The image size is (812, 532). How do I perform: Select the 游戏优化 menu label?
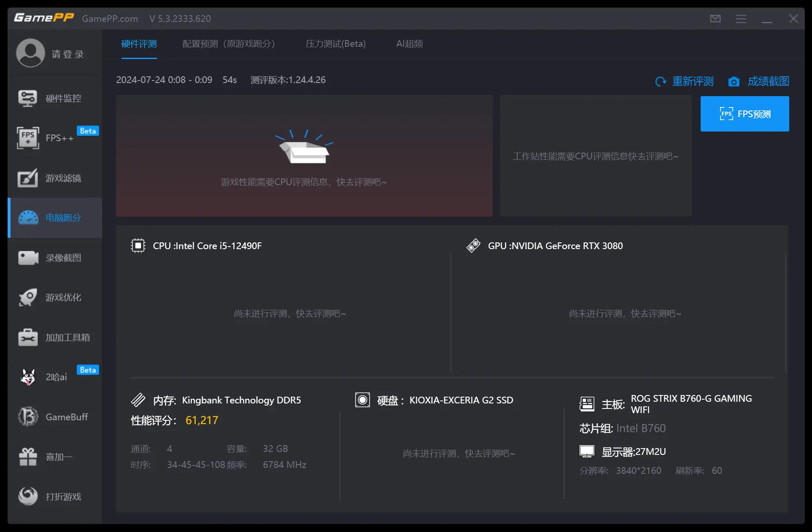[x=63, y=297]
